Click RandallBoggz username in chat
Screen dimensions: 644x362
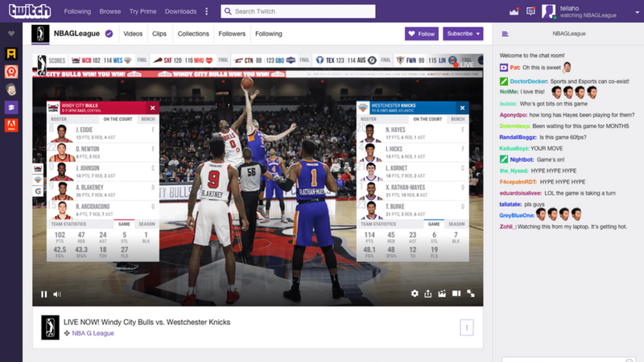[x=518, y=137]
